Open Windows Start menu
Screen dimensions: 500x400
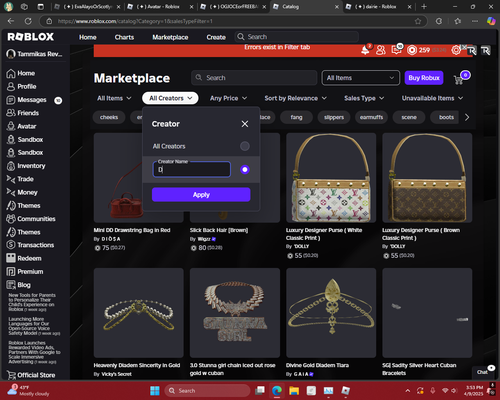pyautogui.click(x=155, y=390)
